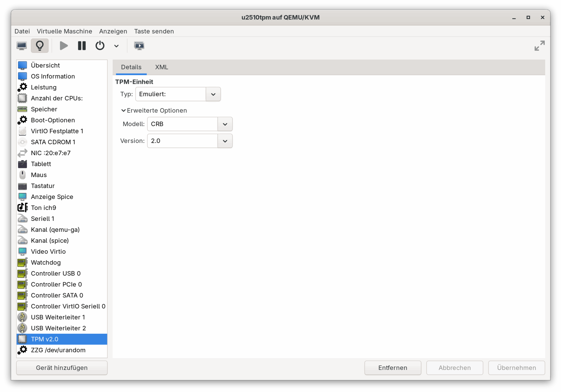Screen dimensions: 561x392
Task: Toggle the hardware details lightbulb button
Action: click(x=40, y=46)
